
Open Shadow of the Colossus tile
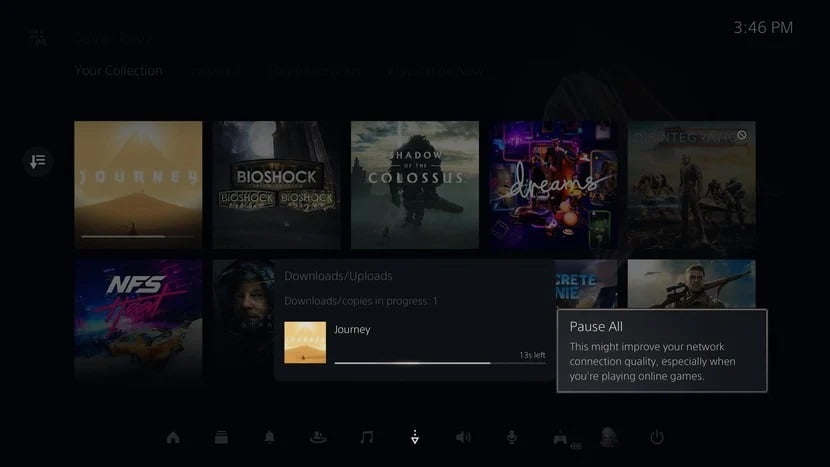415,185
